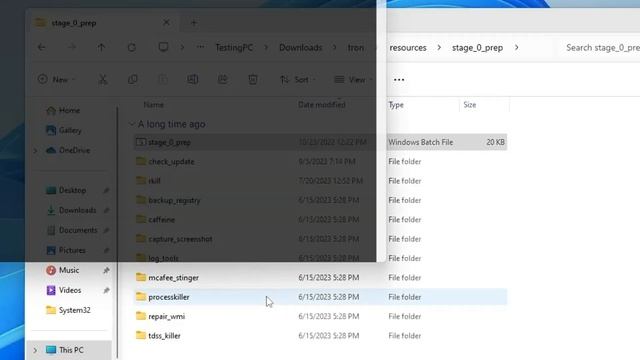Viewport: 640px width, 360px height.
Task: Select the caffeine folder
Action: (x=320, y=220)
